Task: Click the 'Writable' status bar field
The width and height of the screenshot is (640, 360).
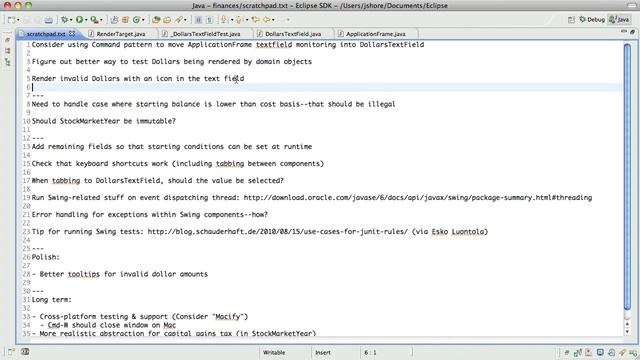Action: 274,352
